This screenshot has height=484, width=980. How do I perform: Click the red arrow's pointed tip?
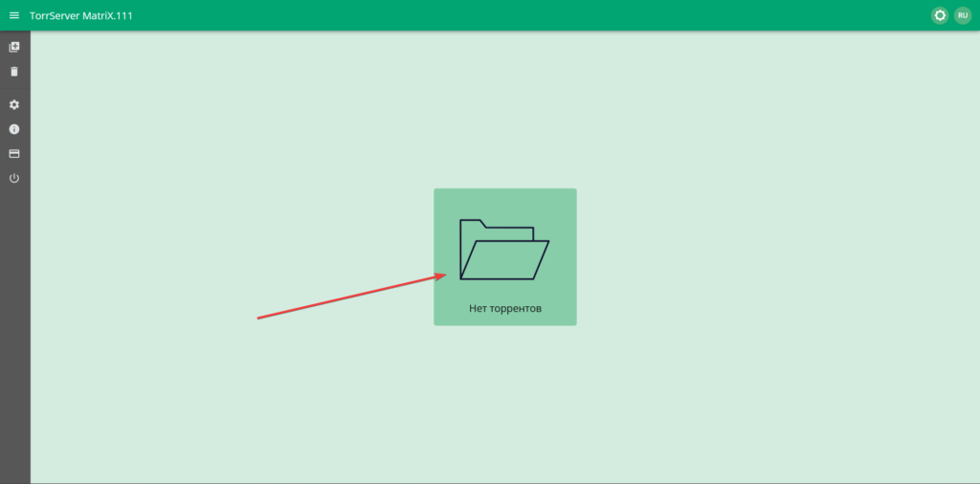click(445, 275)
